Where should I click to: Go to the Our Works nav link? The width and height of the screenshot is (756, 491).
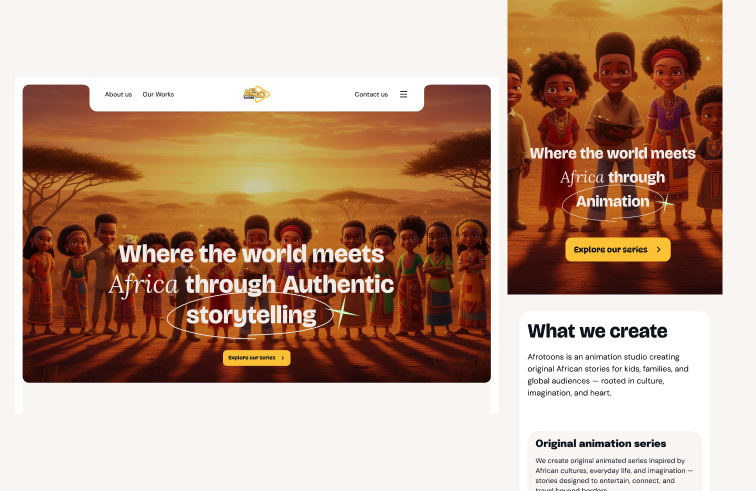pyautogui.click(x=158, y=95)
